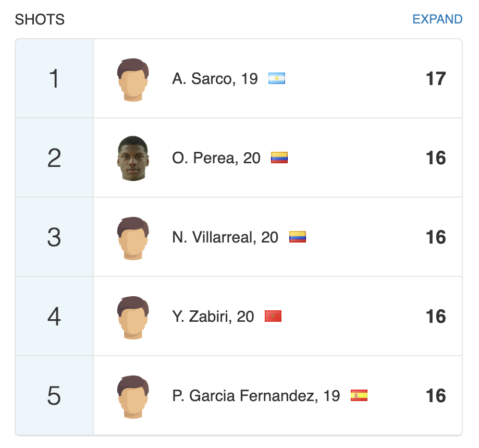Click the rank 5 cell
Screen dimensions: 479x448
pos(54,396)
